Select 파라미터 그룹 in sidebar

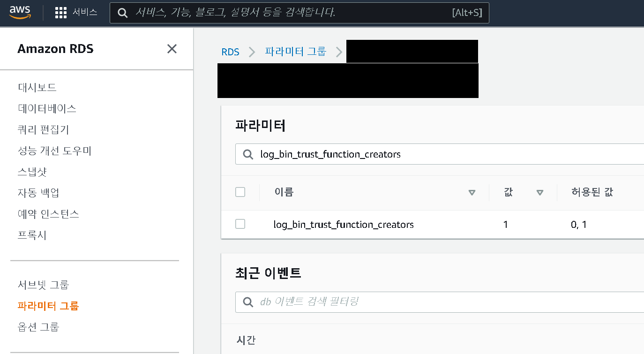[x=48, y=306]
